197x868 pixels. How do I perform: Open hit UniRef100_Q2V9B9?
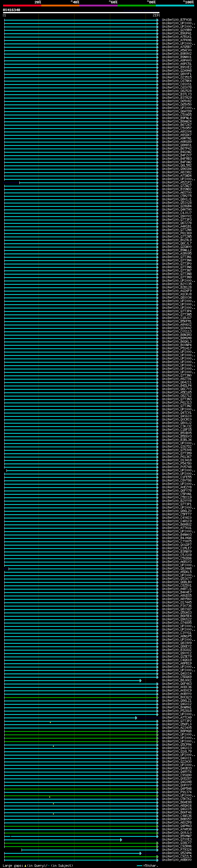pyautogui.click(x=177, y=30)
